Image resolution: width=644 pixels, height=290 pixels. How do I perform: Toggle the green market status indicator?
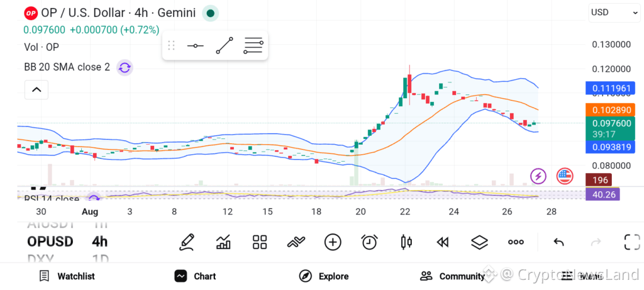point(211,13)
